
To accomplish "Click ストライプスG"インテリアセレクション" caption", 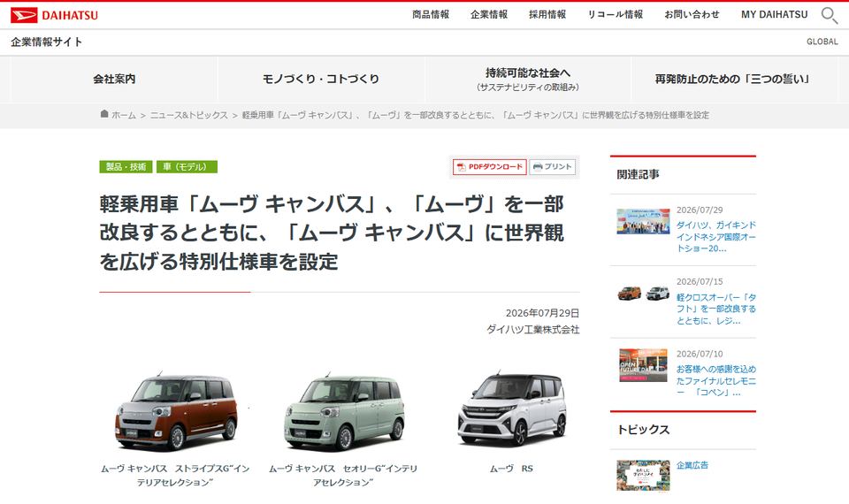I will pos(175,476).
